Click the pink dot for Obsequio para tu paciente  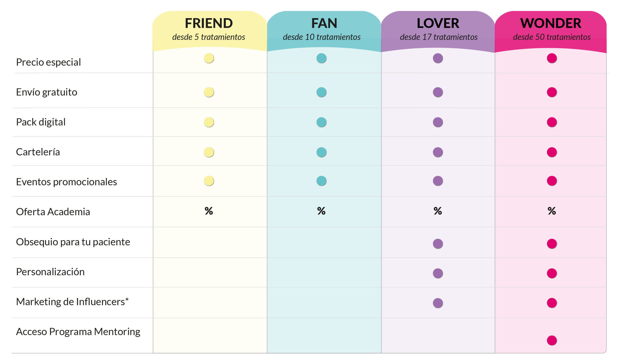pos(552,244)
